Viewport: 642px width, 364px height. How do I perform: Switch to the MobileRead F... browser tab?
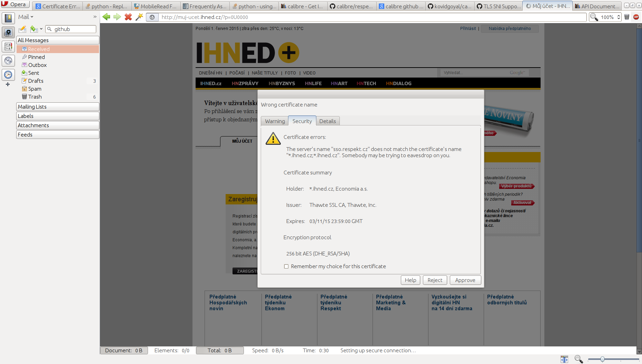point(156,6)
